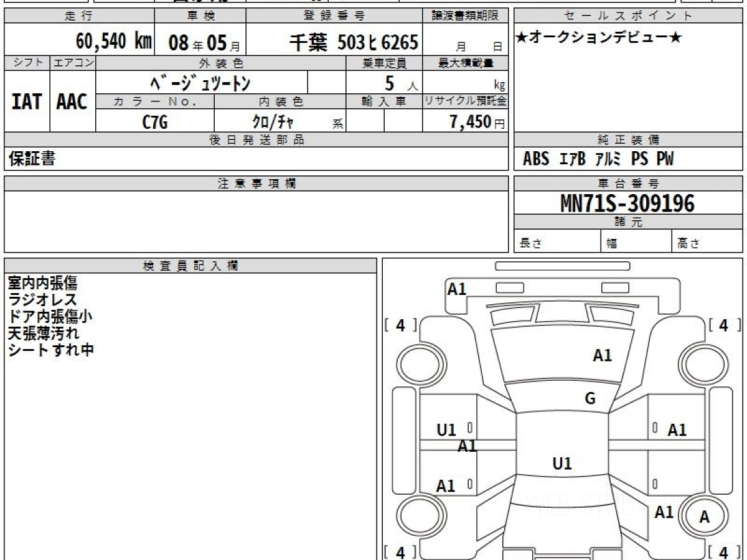Click the シフト header cell
This screenshot has height=560, width=747.
tap(27, 63)
